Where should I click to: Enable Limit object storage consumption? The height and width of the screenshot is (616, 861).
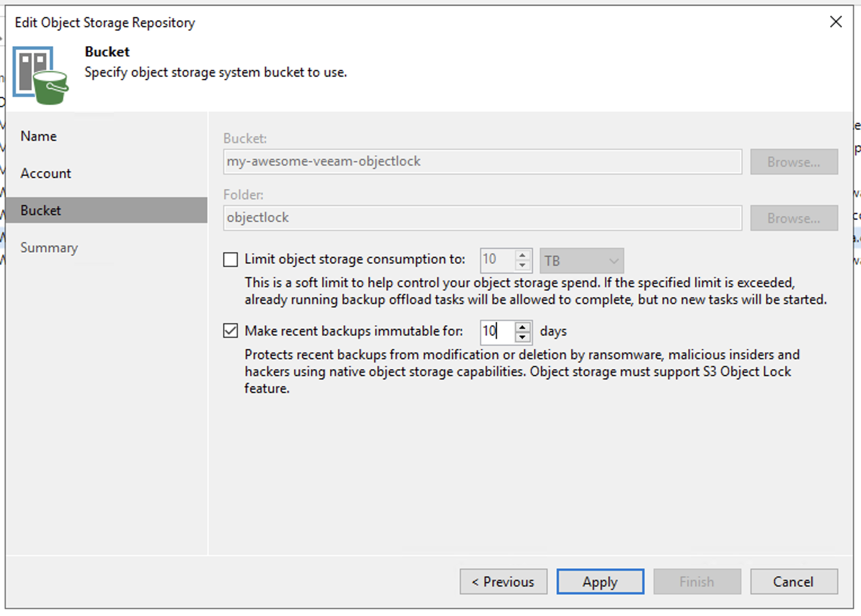(230, 259)
